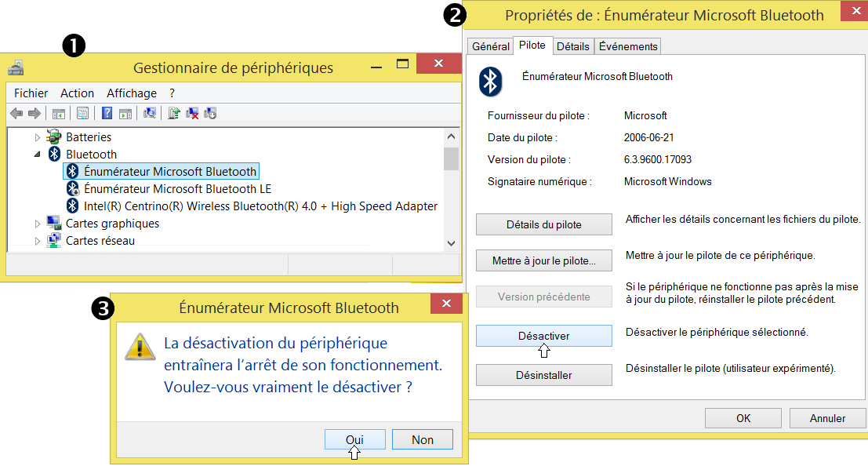Click the uninstall device red X icon
Viewport: 868px width, 466px height.
192,114
